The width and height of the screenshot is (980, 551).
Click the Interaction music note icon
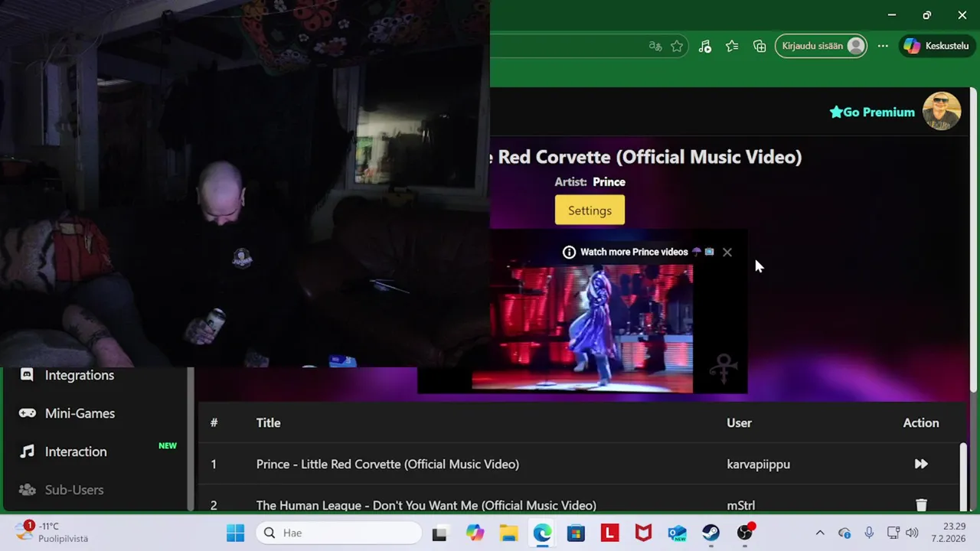(27, 452)
